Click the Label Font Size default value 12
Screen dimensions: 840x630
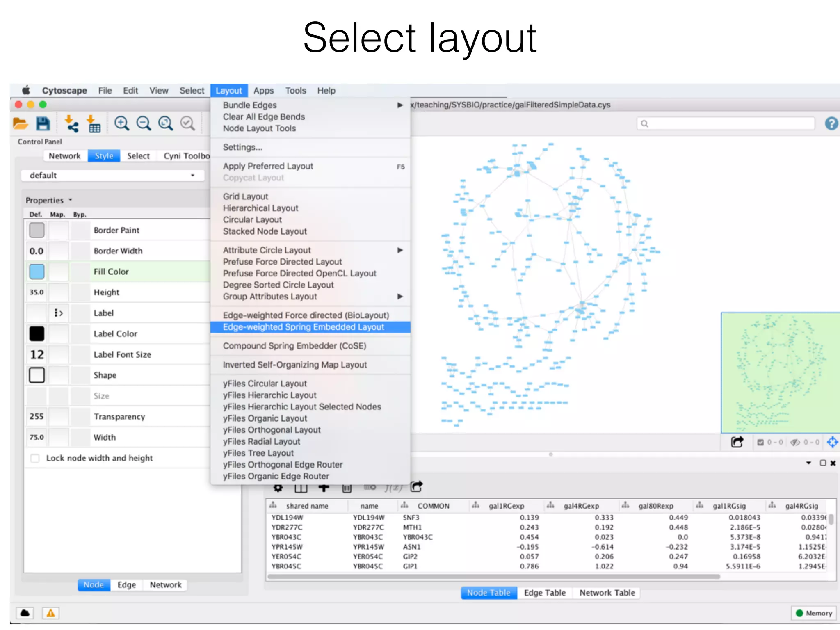tap(37, 354)
